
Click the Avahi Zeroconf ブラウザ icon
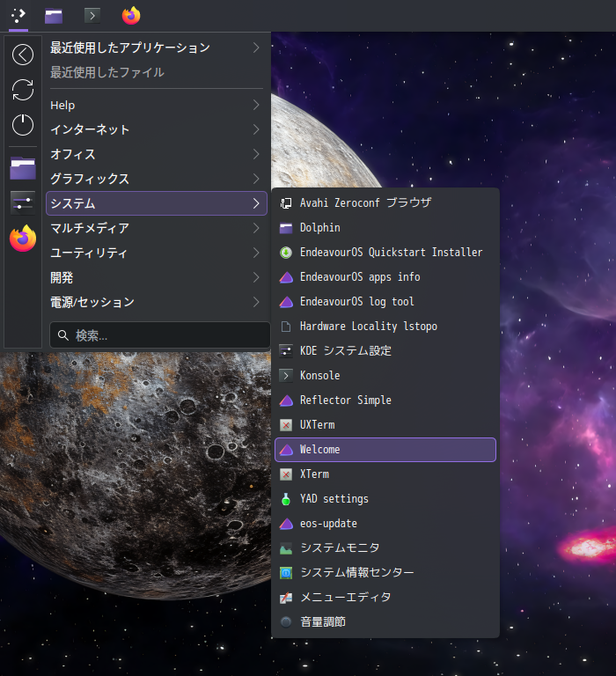(286, 203)
